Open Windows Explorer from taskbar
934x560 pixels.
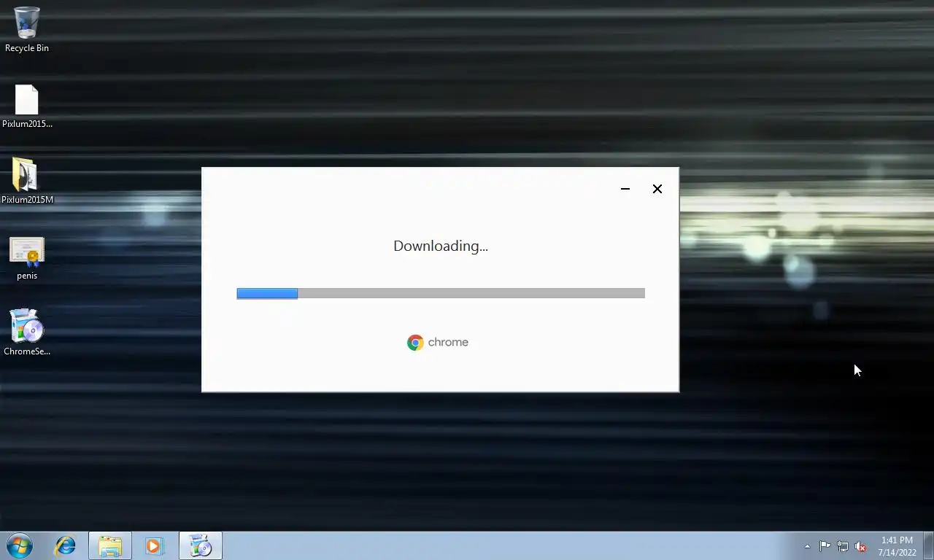coord(110,545)
